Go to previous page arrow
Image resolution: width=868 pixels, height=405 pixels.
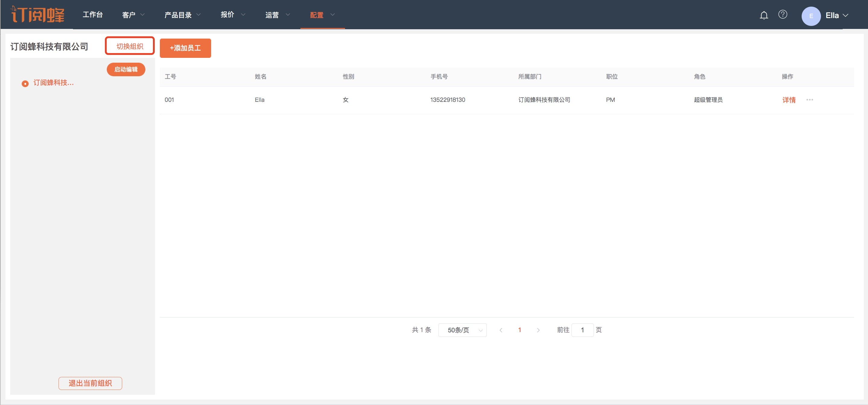tap(501, 330)
